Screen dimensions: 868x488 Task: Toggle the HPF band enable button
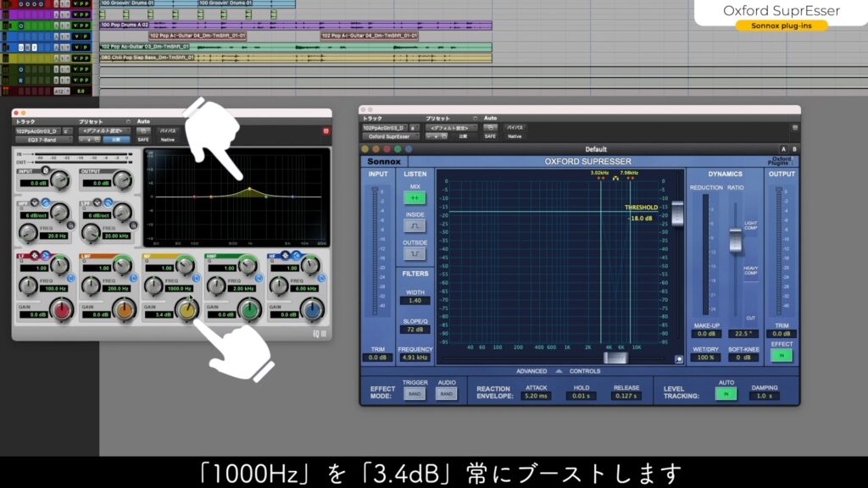point(71,225)
